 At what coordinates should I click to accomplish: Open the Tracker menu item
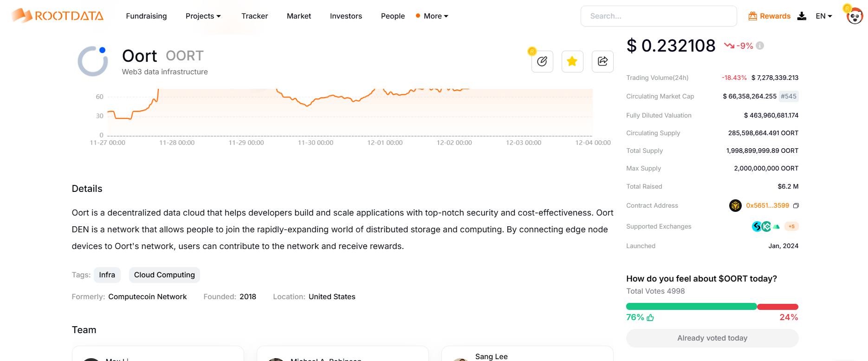[x=255, y=16]
